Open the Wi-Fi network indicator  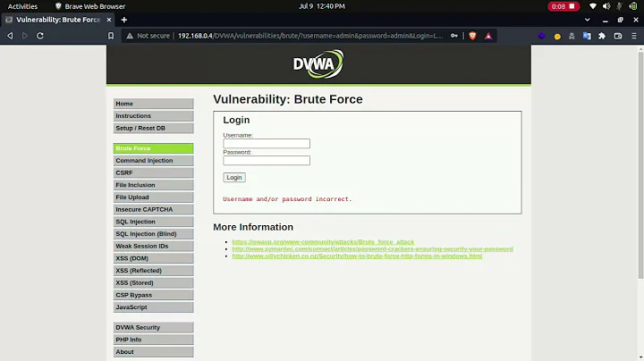593,6
